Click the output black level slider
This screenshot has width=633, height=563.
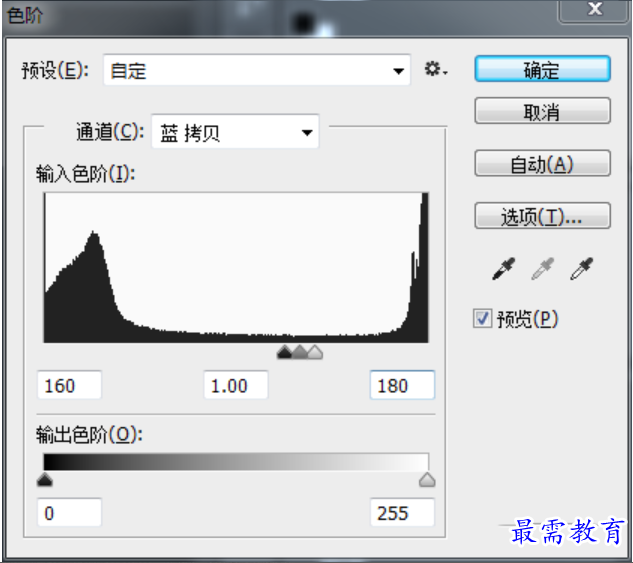pyautogui.click(x=44, y=480)
